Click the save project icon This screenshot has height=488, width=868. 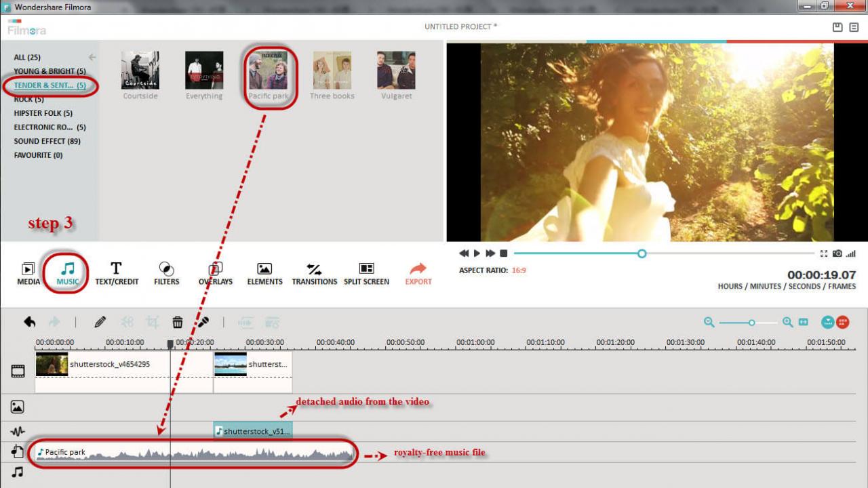click(837, 27)
